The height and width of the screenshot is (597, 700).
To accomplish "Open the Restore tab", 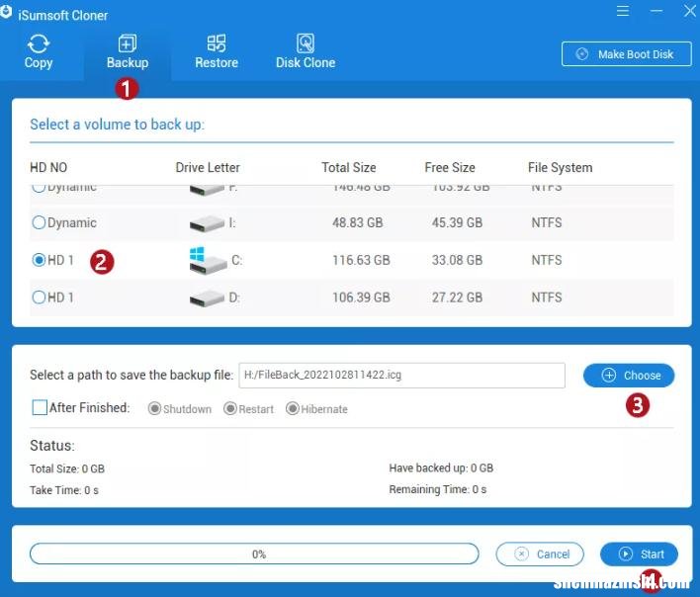I will click(217, 52).
